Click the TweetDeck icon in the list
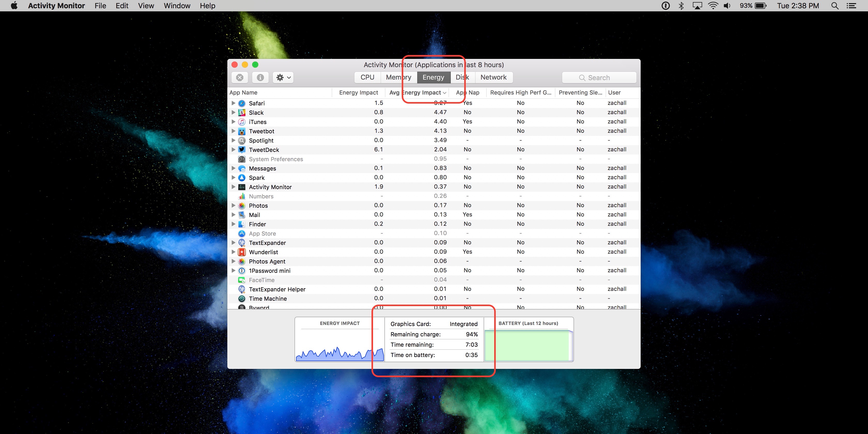Image resolution: width=868 pixels, height=434 pixels. coord(242,150)
